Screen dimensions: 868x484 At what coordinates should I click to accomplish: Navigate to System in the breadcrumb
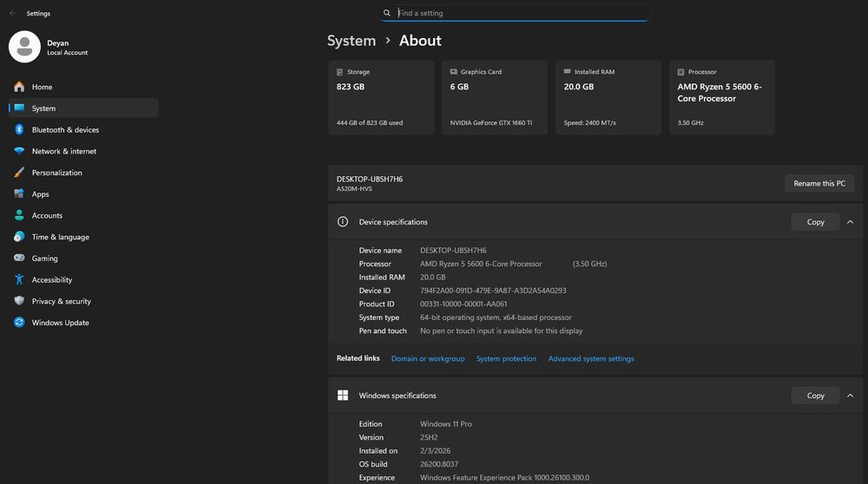pyautogui.click(x=351, y=41)
